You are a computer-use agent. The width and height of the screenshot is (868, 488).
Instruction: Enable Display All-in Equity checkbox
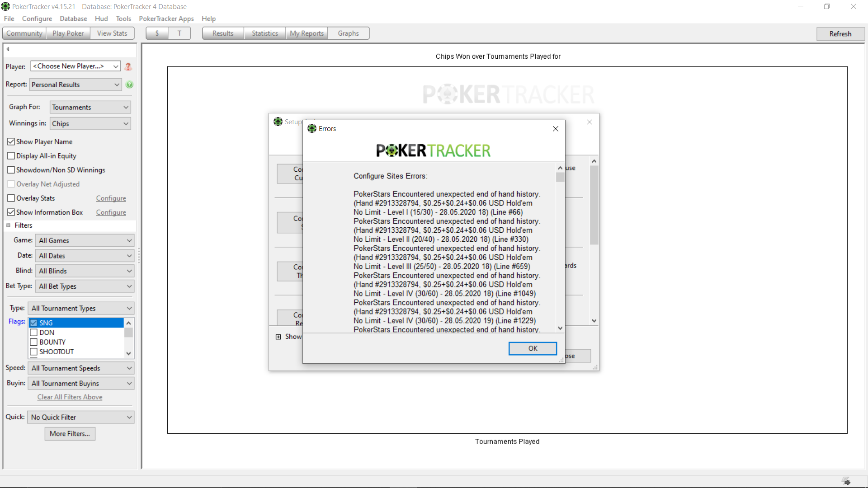tap(11, 156)
